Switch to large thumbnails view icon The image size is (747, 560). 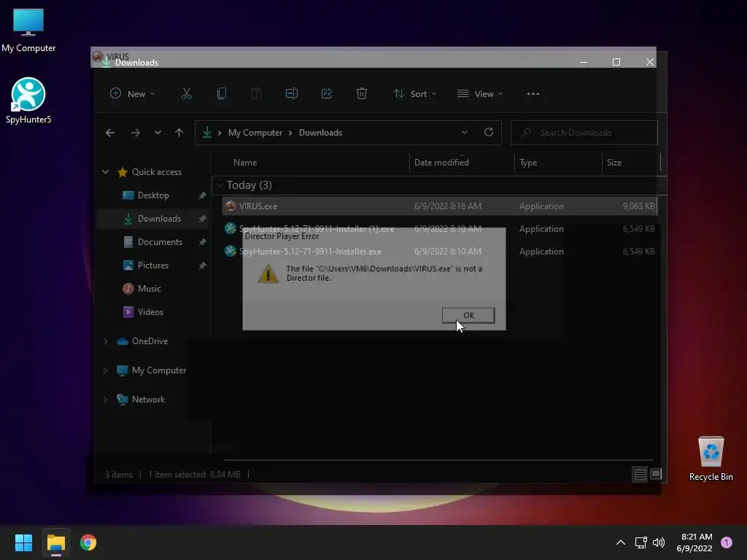656,474
